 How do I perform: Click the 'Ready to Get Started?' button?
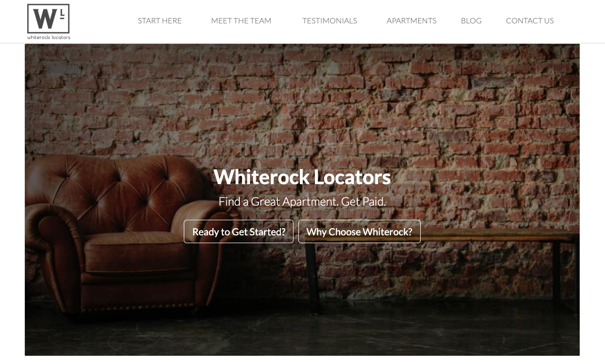pyautogui.click(x=238, y=231)
